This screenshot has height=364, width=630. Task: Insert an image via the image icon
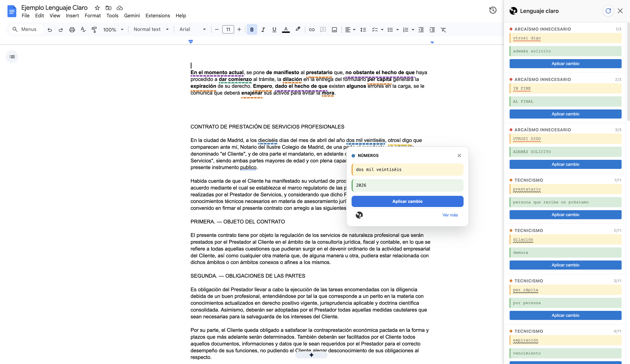click(334, 30)
